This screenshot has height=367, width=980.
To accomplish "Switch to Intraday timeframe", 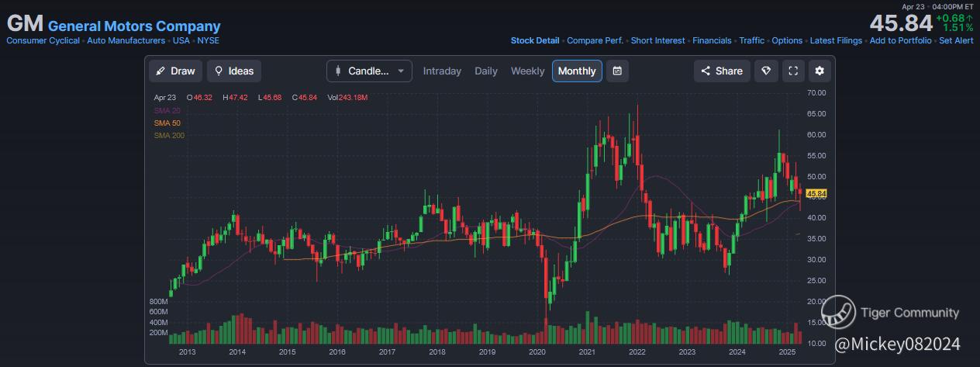I will [x=442, y=71].
